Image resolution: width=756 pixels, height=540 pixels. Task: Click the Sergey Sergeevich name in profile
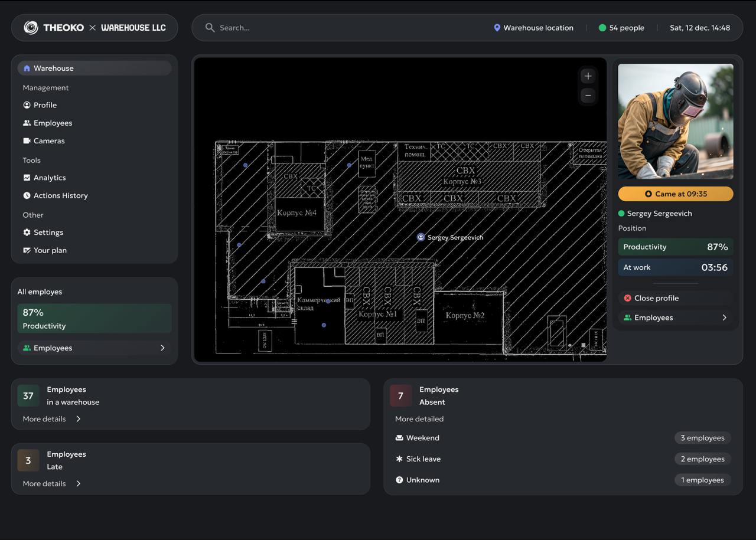660,214
